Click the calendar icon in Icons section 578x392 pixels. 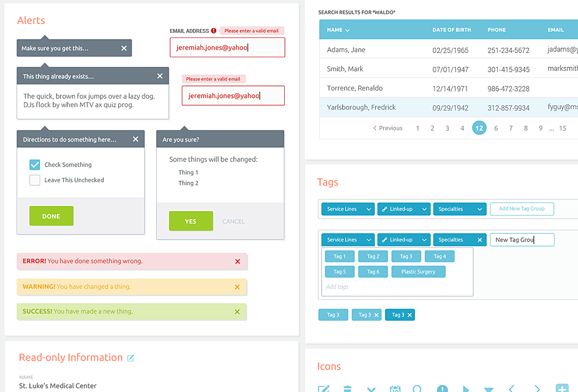point(395,388)
